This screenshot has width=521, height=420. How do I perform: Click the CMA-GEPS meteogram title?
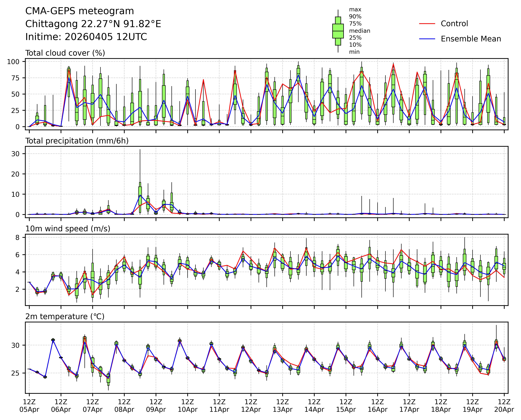(x=80, y=11)
